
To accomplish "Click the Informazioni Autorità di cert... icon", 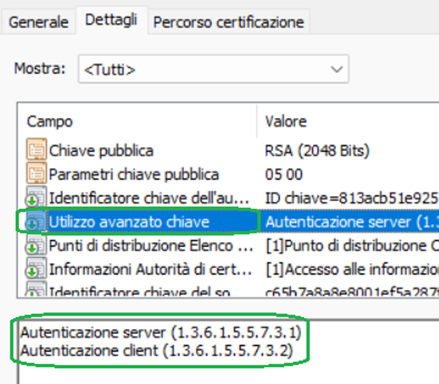I will pyautogui.click(x=36, y=269).
